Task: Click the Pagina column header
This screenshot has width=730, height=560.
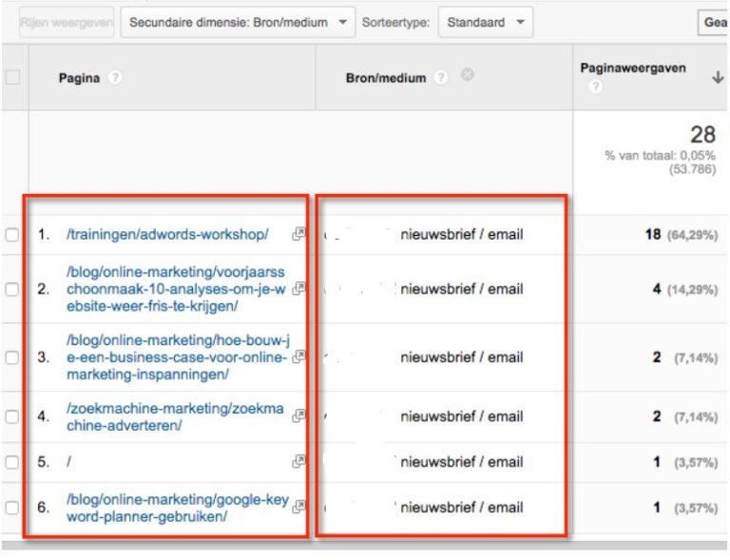Action: 79,78
